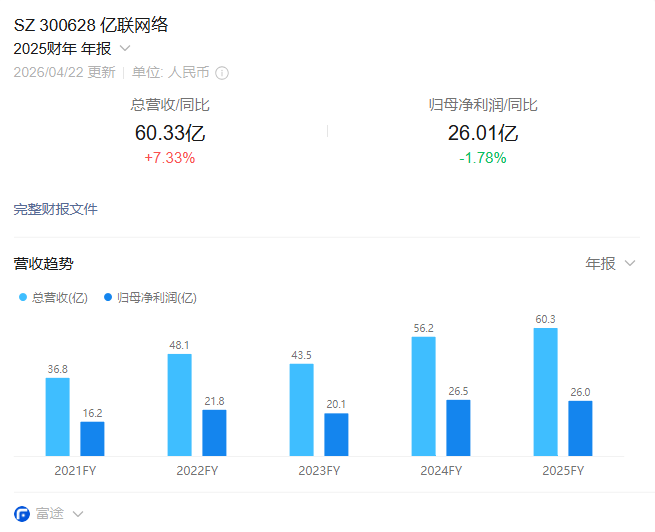The width and height of the screenshot is (655, 532).
Task: Click the 2025FY revenue bar 60.3
Action: 546,392
